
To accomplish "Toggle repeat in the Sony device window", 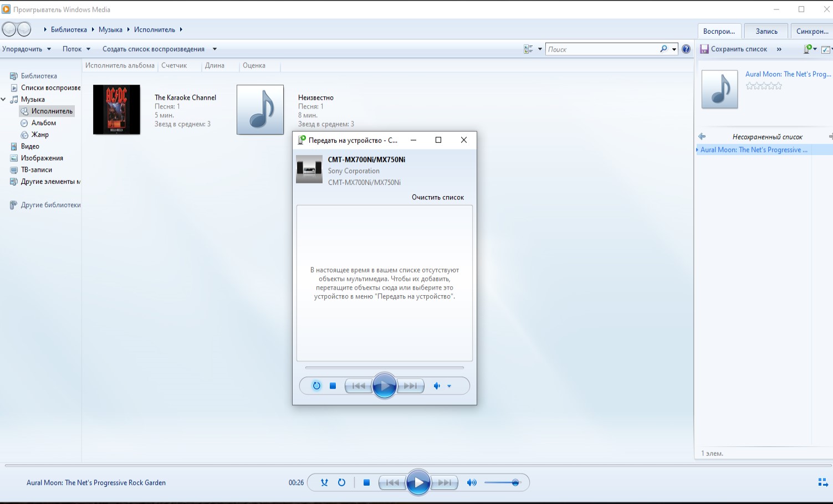I will [316, 386].
